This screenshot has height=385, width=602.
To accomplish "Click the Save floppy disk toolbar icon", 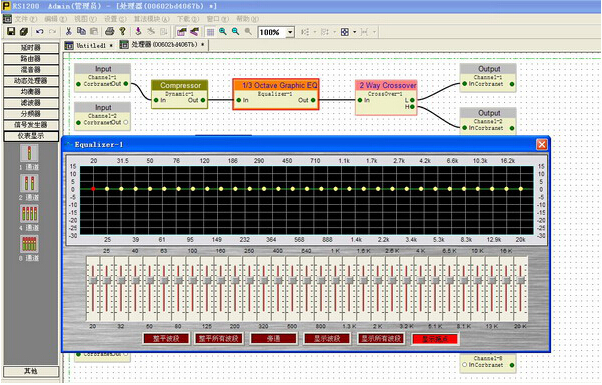I will [x=11, y=32].
